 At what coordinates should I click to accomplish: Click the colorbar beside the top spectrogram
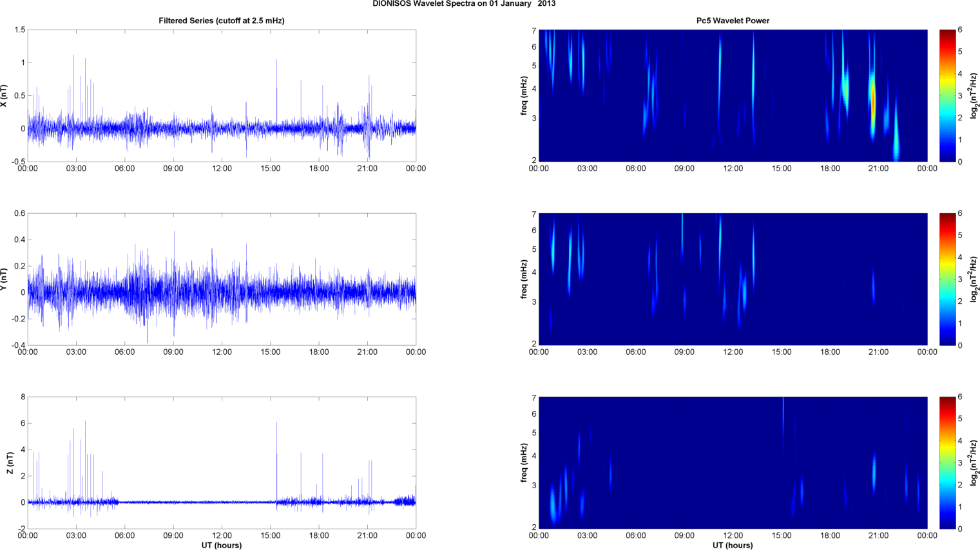[x=948, y=96]
